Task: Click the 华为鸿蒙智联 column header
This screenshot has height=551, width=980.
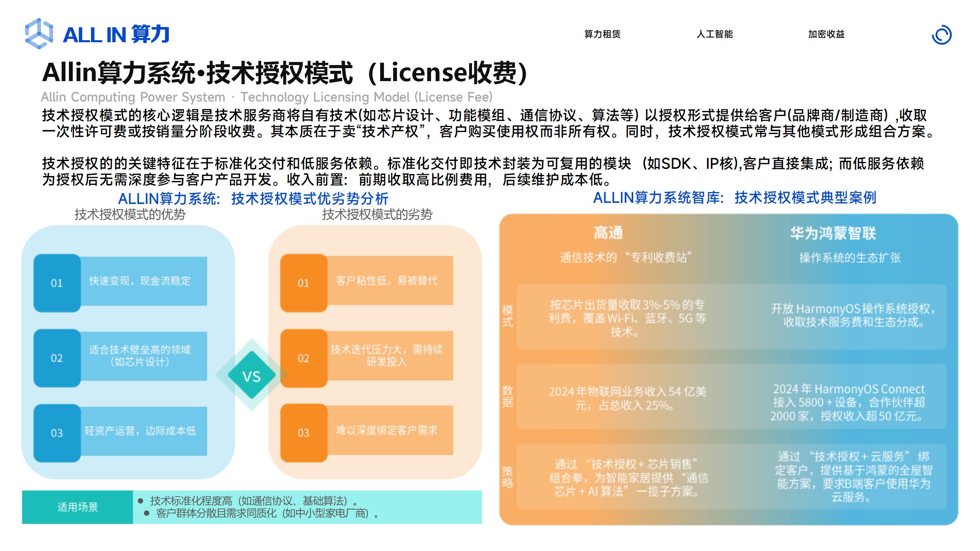Action: 833,233
